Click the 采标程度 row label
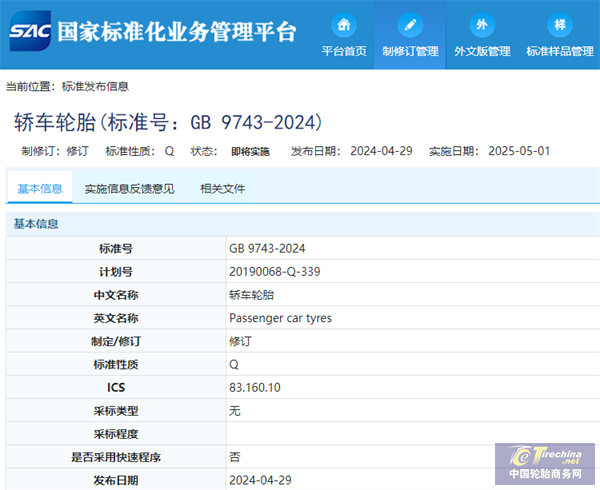The height and width of the screenshot is (490, 600). 116,434
